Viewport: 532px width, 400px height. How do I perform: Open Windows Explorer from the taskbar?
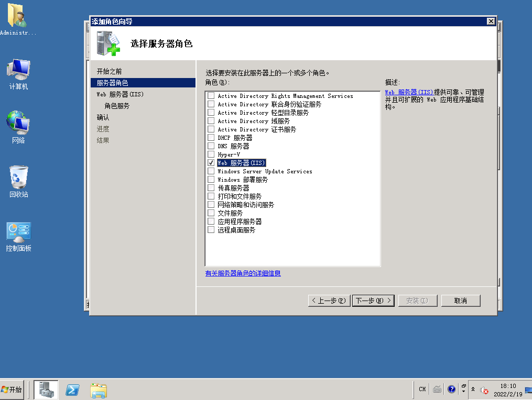[x=99, y=390]
